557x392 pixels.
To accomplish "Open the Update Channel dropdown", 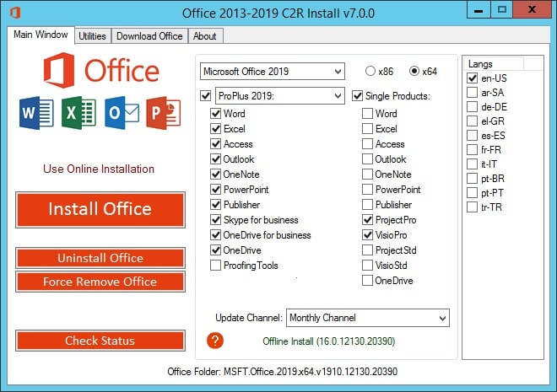I will pyautogui.click(x=367, y=318).
